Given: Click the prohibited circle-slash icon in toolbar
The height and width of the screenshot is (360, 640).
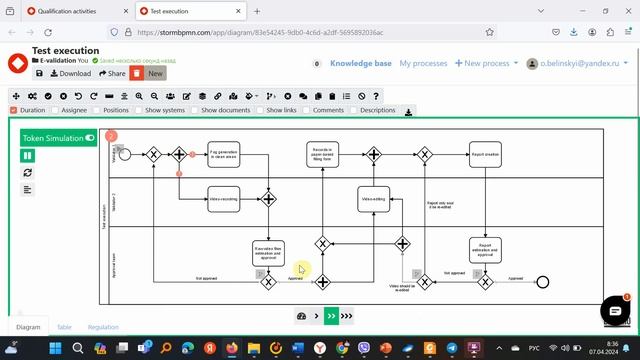Looking at the screenshot, I should (x=362, y=96).
